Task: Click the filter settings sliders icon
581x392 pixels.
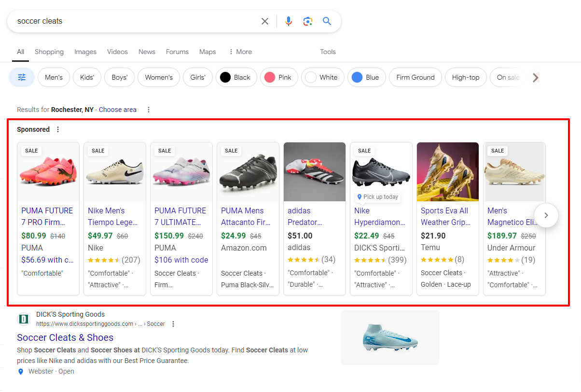Action: click(x=21, y=77)
